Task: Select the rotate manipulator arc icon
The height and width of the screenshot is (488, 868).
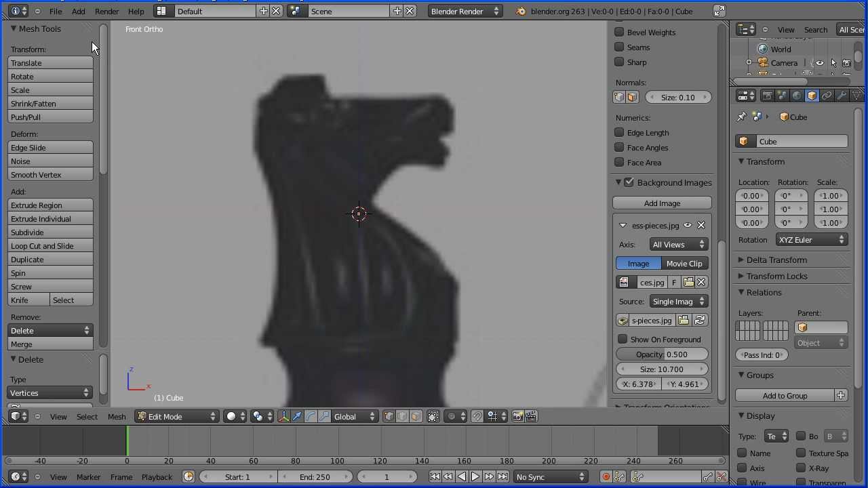Action: tap(311, 416)
